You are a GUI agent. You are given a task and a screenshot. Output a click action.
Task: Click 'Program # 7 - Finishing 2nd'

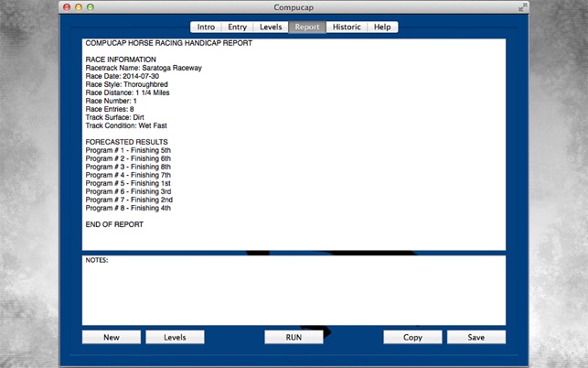click(x=129, y=200)
